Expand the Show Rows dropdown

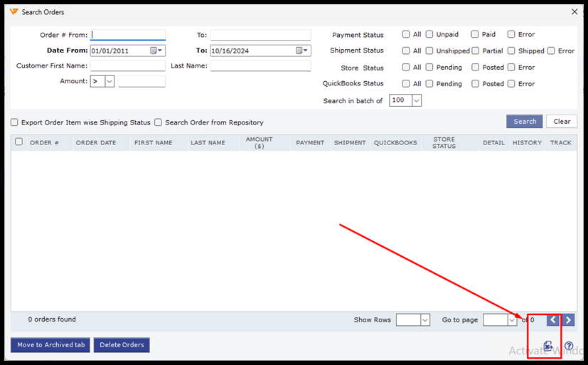pyautogui.click(x=425, y=320)
